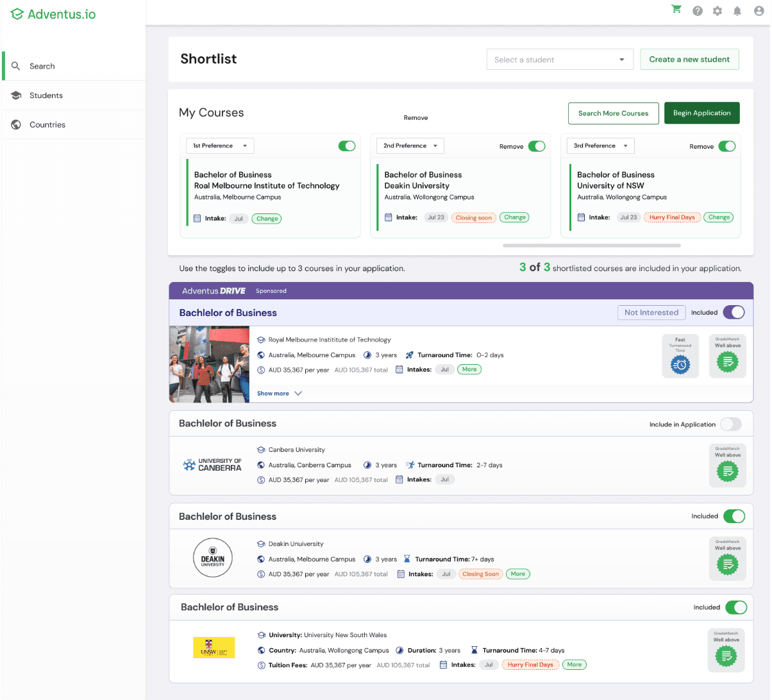Toggle Included switch on University New South Wales course

[736, 607]
